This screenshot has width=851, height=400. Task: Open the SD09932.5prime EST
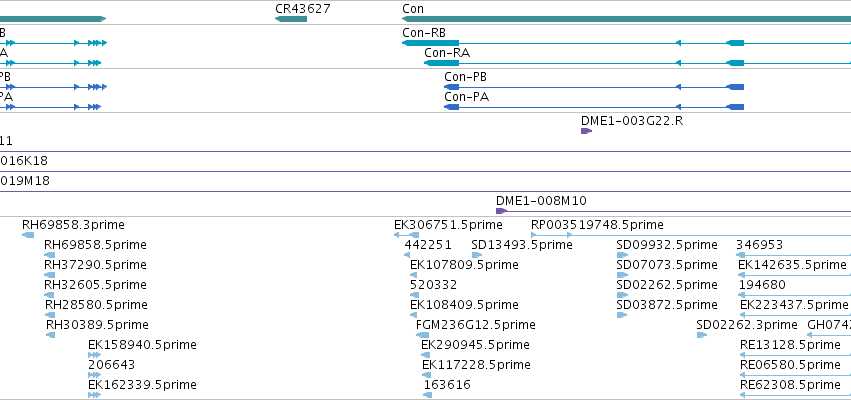[622, 255]
